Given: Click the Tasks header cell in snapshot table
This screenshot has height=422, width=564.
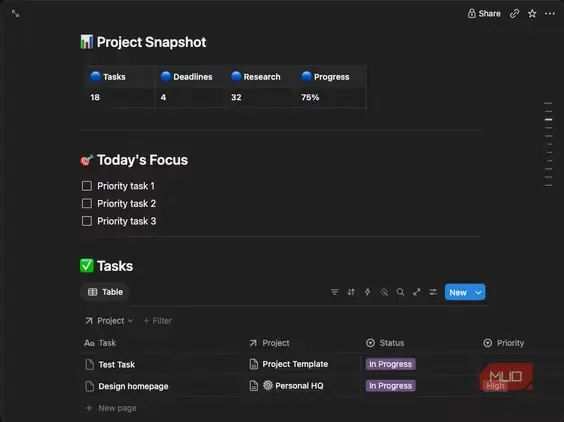Looking at the screenshot, I should point(120,77).
